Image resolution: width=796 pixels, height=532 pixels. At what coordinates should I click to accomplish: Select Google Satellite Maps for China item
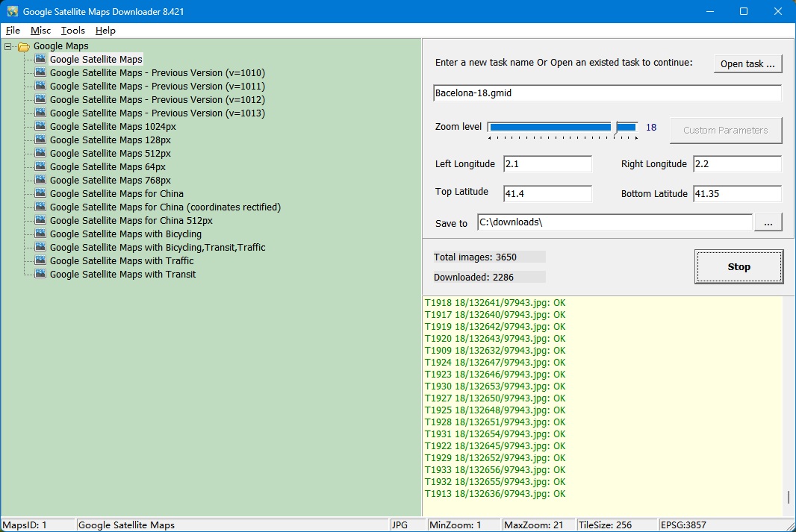click(x=116, y=194)
